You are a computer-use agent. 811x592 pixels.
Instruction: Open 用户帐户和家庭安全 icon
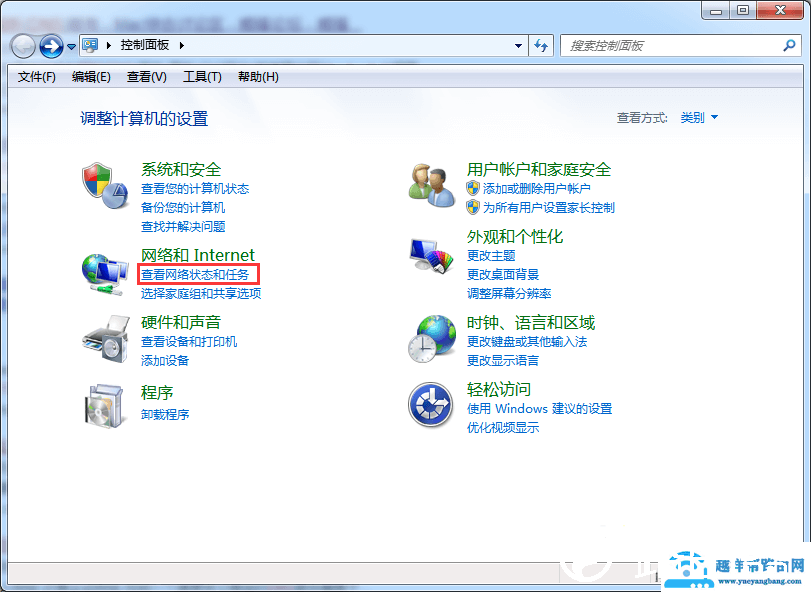[x=432, y=186]
